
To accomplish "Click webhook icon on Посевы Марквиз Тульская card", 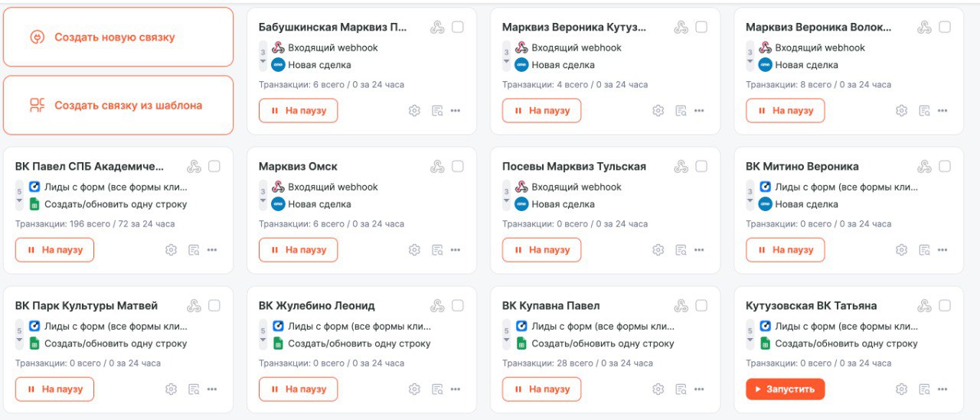I will [681, 167].
